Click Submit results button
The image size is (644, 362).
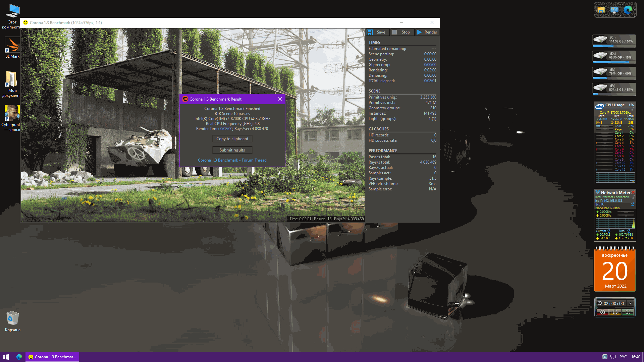232,150
